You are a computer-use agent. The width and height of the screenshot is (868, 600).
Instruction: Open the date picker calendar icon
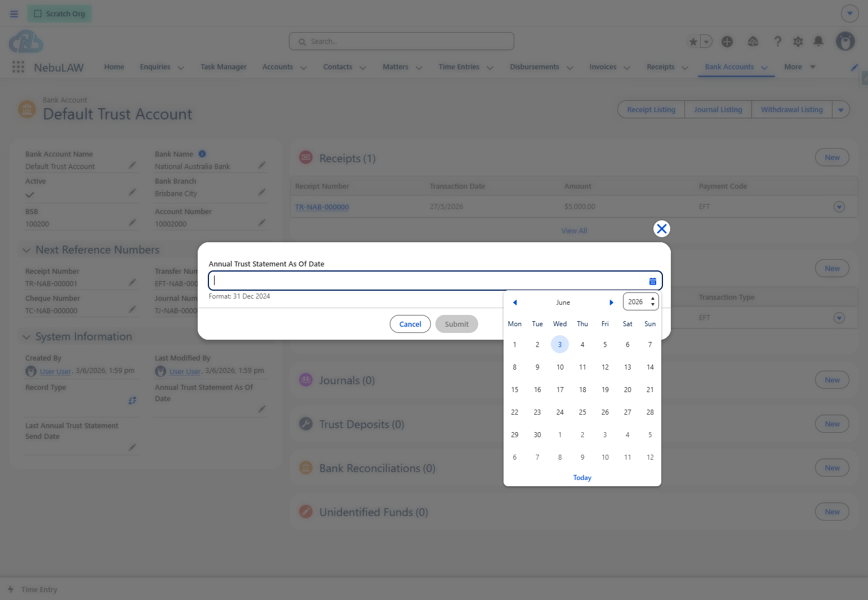click(653, 281)
